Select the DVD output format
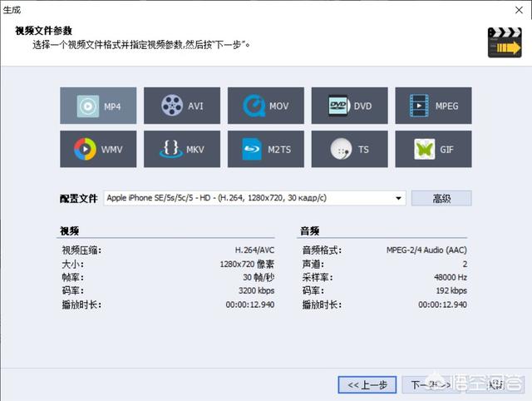This screenshot has height=401, width=532. pyautogui.click(x=349, y=106)
